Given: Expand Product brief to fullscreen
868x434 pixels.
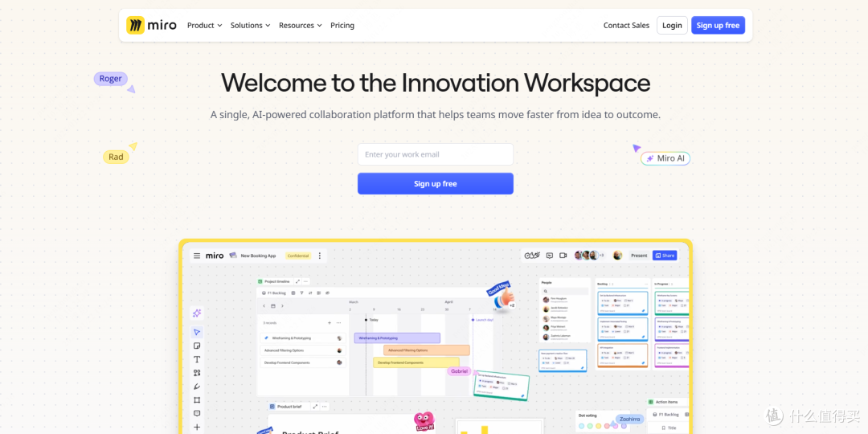Looking at the screenshot, I should pos(315,407).
